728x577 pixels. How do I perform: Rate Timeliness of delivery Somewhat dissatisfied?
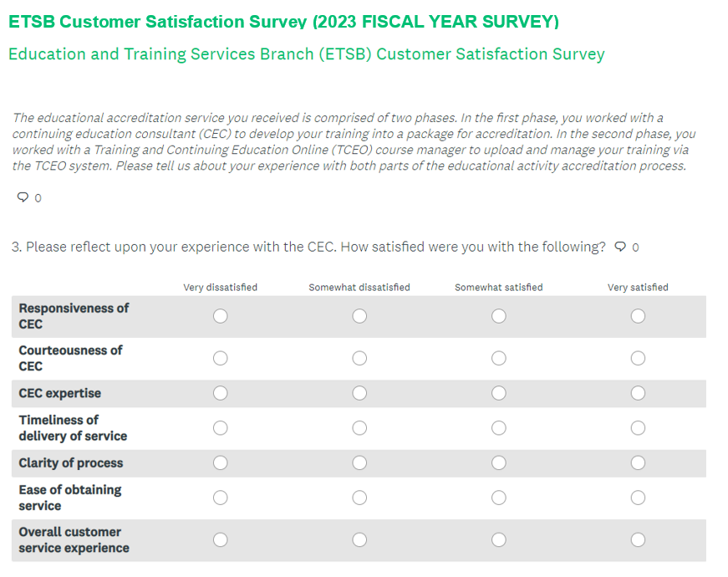(359, 428)
